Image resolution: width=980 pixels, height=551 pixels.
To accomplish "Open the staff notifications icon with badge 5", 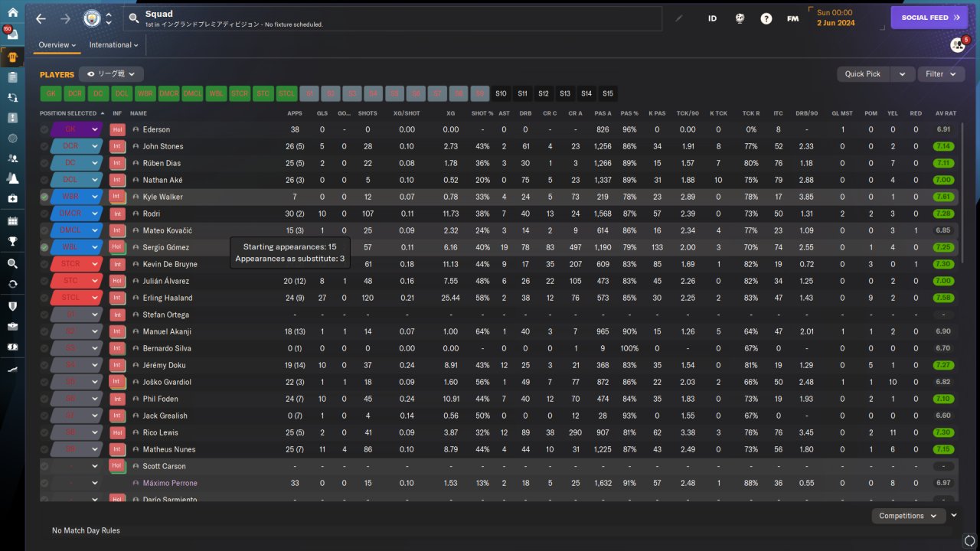I will pos(958,45).
